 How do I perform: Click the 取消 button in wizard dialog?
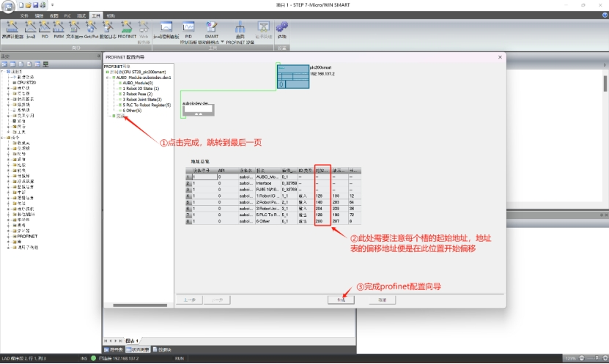pos(381,300)
